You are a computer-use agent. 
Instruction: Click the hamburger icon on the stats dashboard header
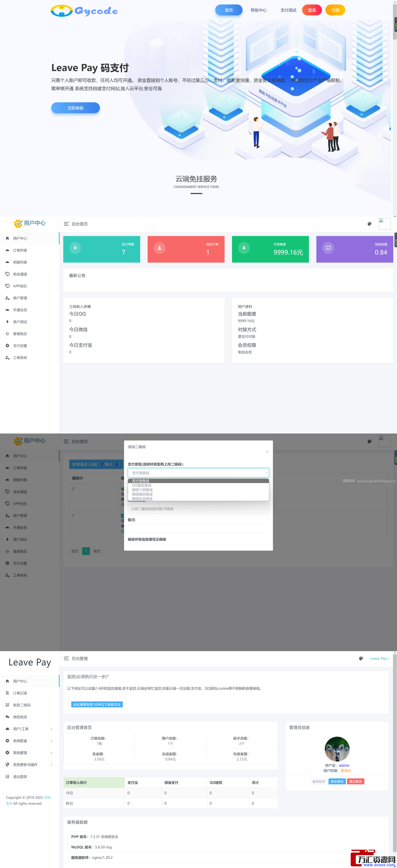point(66,224)
